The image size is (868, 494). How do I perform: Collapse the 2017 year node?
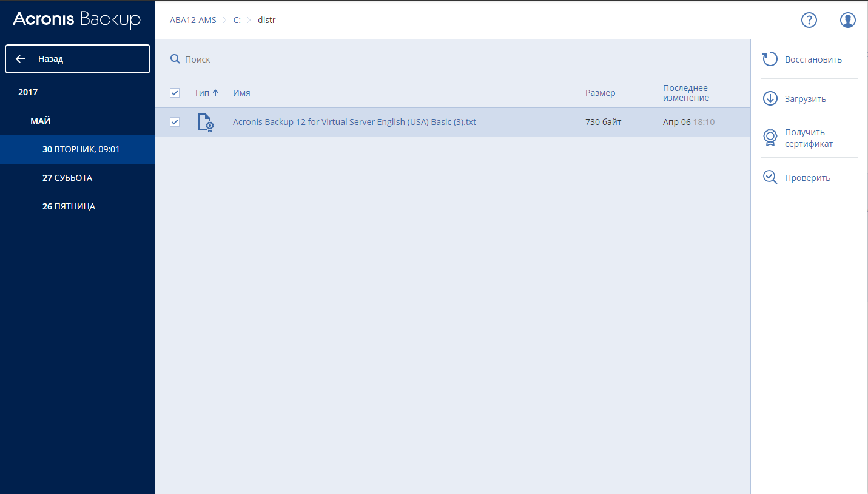[28, 92]
